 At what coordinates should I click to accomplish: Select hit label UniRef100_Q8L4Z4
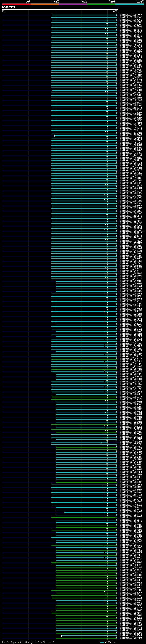pos(131,339)
